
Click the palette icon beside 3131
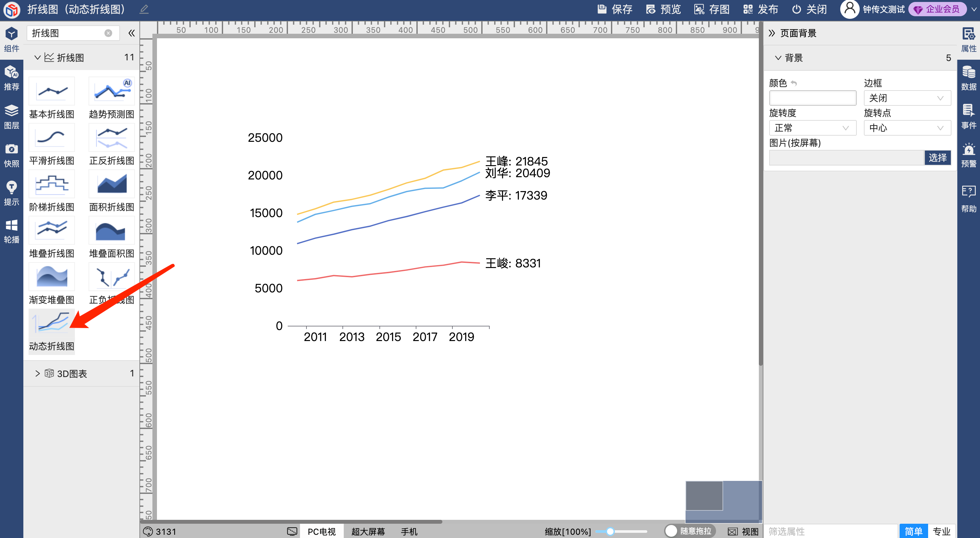(x=148, y=532)
